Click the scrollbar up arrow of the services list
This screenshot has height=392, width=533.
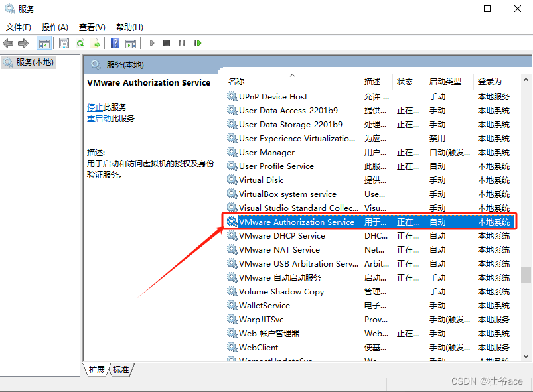click(x=526, y=80)
